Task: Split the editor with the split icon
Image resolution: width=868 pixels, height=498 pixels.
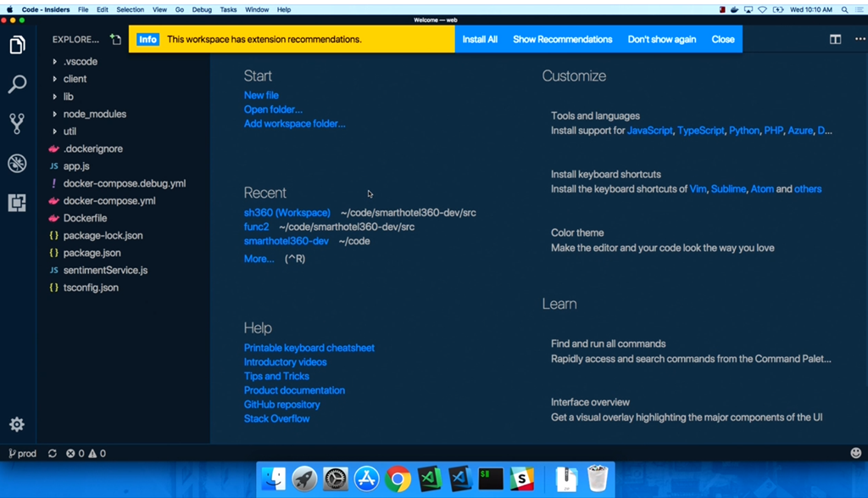Action: click(835, 39)
